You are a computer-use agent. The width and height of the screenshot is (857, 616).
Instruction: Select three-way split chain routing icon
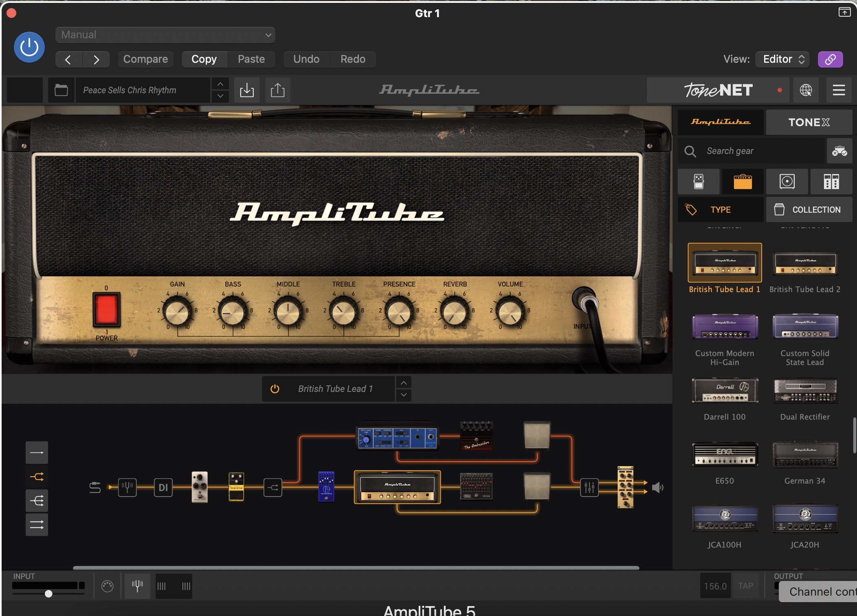click(37, 501)
